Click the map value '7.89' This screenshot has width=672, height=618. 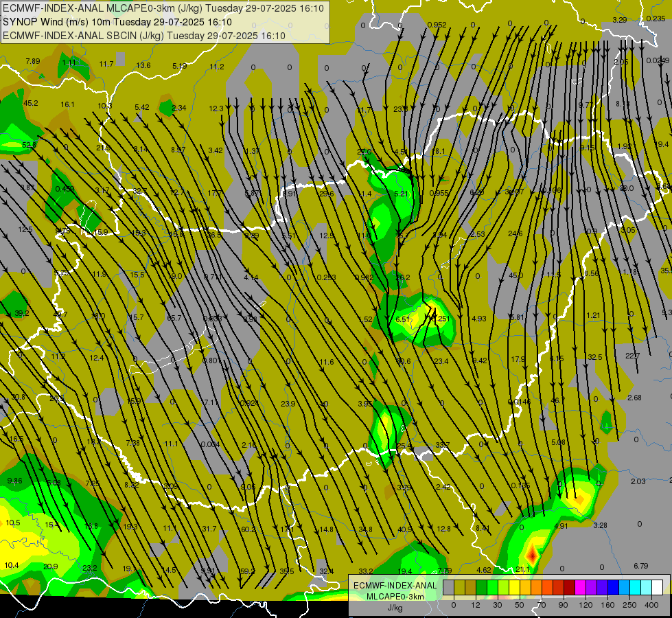point(32,61)
